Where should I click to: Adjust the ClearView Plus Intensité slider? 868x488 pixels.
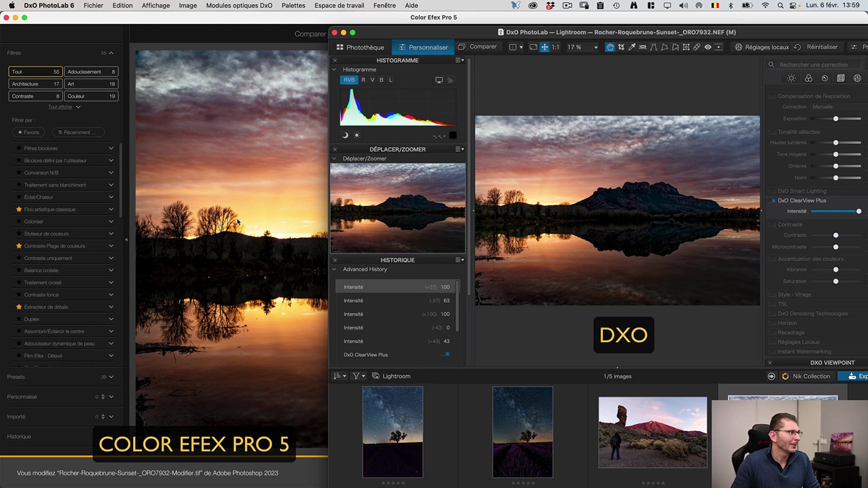click(x=836, y=211)
